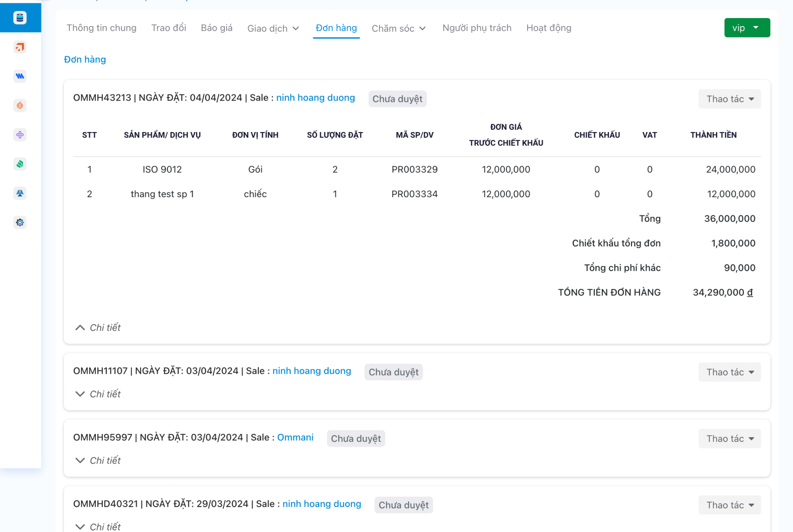The height and width of the screenshot is (532, 793).
Task: Open the Chăm sóc dropdown tab
Action: (x=399, y=28)
